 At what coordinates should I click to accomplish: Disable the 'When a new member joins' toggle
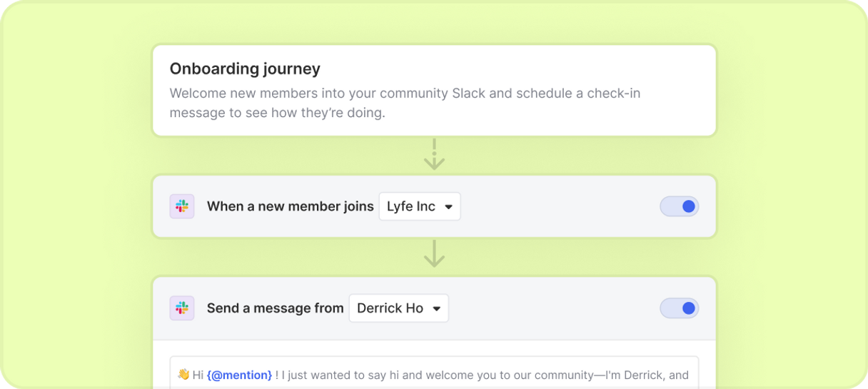click(679, 206)
